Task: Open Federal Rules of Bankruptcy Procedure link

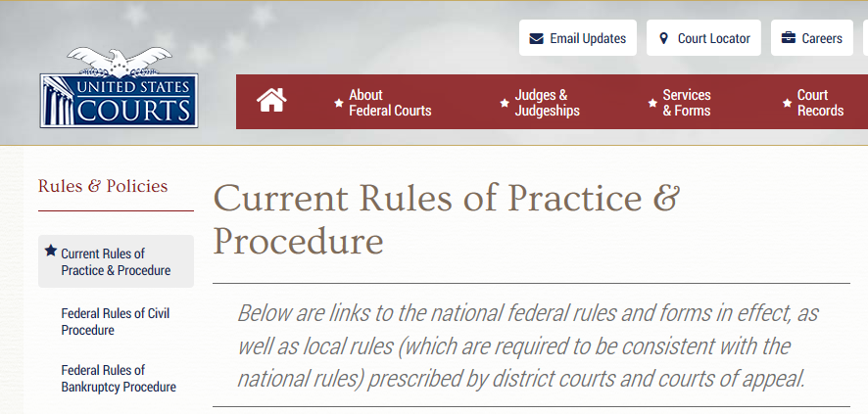Action: coord(119,378)
